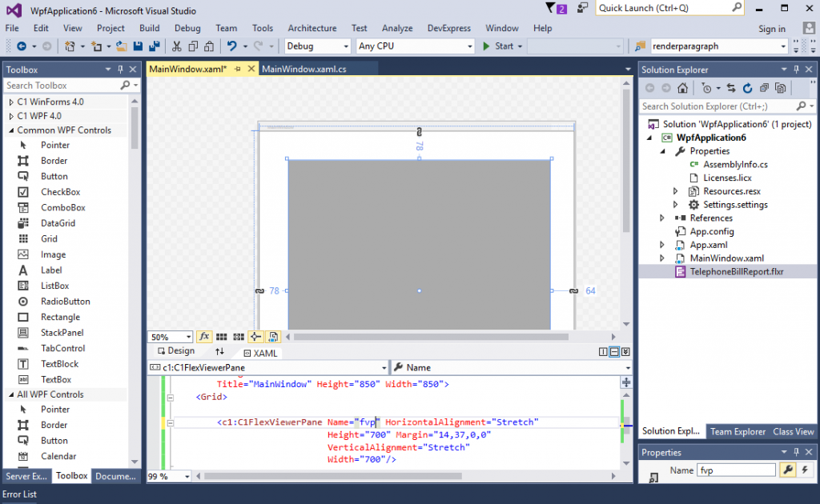Click Collapse All icon in Solution Explorer
Image resolution: width=820 pixels, height=504 pixels.
tap(764, 88)
